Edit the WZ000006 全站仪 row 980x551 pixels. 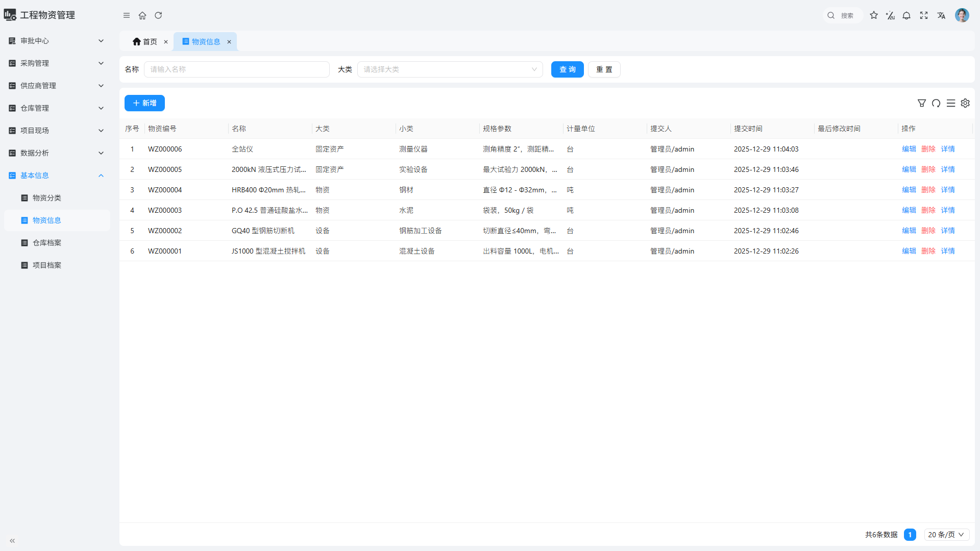tap(909, 149)
